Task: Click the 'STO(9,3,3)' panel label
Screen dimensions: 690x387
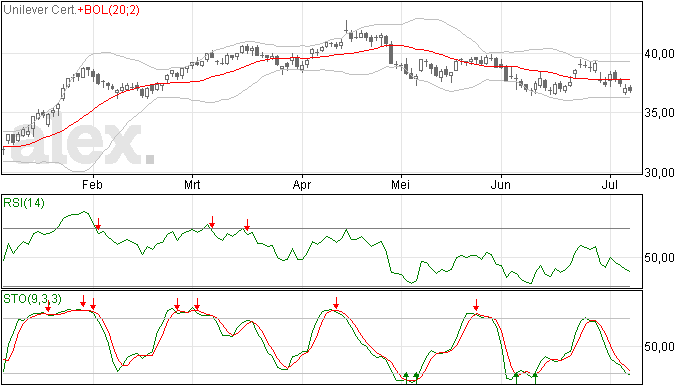Action: click(x=32, y=299)
